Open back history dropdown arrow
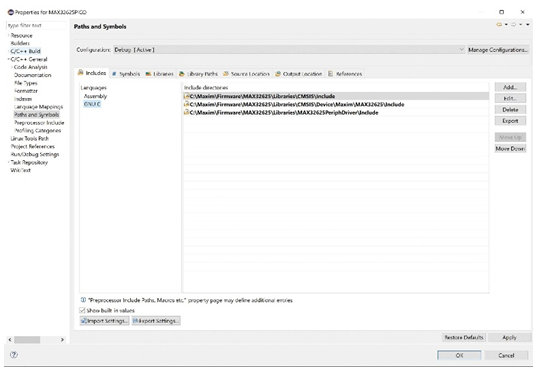 click(506, 24)
